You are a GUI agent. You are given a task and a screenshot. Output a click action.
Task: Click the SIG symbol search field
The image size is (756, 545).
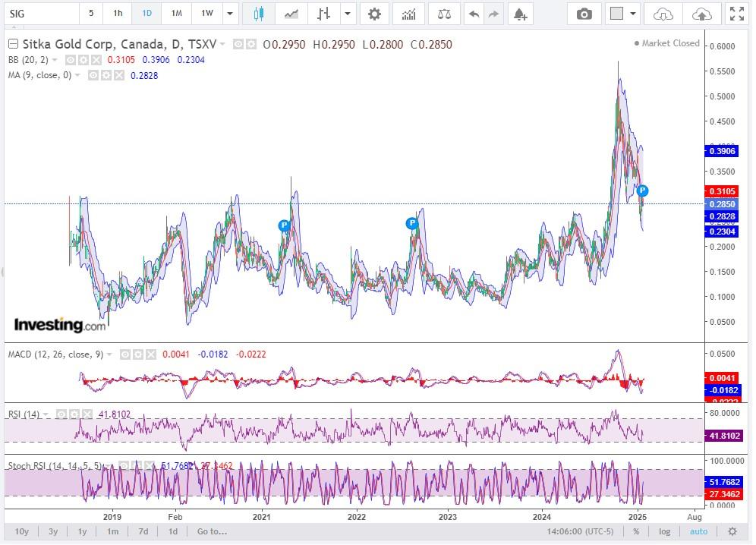42,14
